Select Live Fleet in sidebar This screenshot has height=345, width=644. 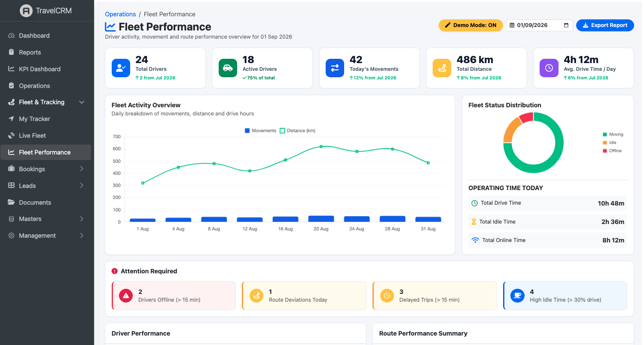coord(46,136)
